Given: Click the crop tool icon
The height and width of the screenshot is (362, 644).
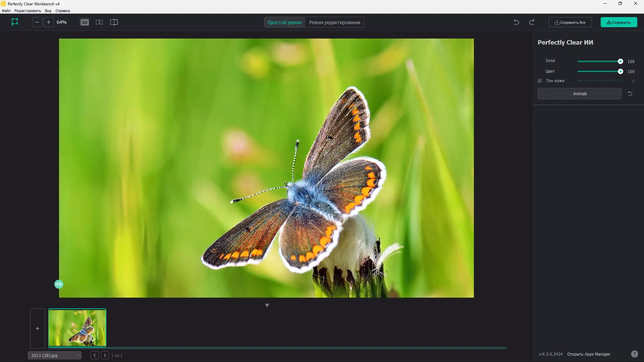Looking at the screenshot, I should coord(14,22).
